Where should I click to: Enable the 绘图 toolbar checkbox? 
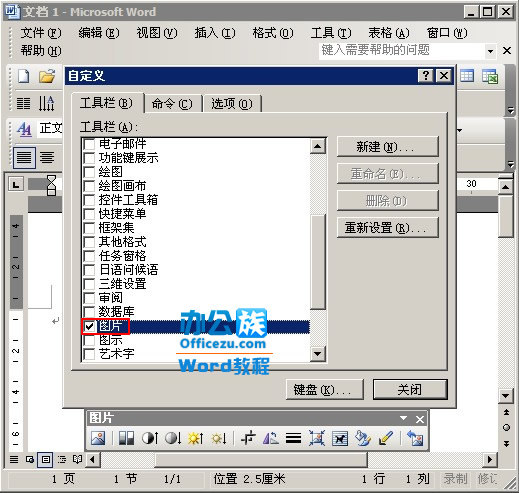89,172
